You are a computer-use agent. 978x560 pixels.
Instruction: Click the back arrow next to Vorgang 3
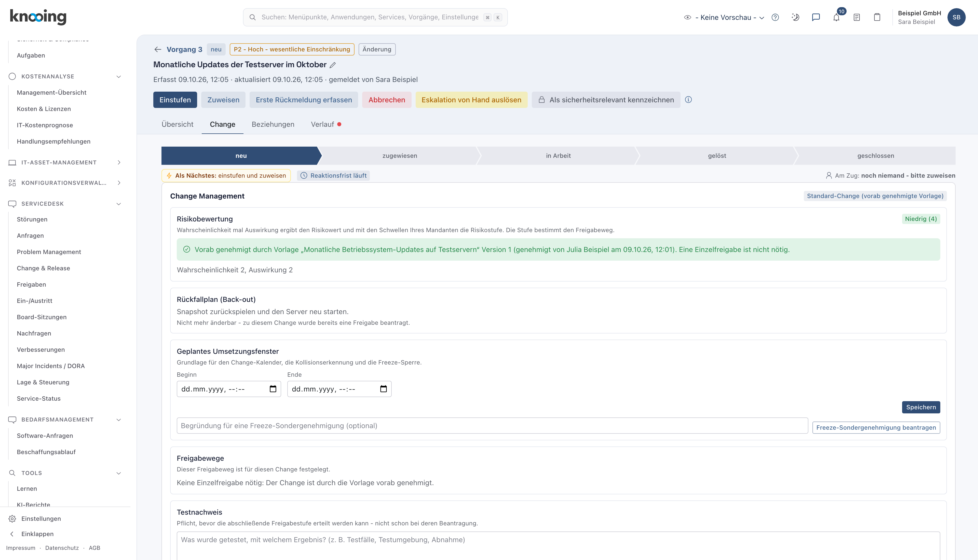point(158,49)
